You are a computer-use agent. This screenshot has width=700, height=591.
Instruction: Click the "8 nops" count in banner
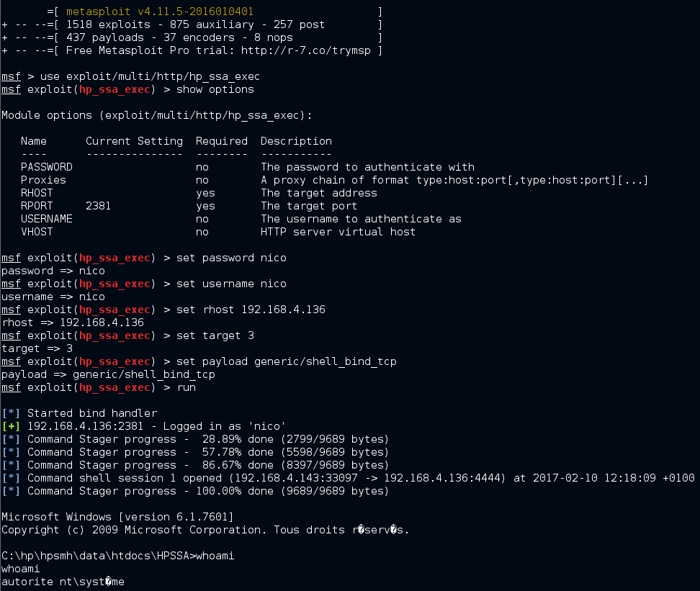pyautogui.click(x=273, y=37)
